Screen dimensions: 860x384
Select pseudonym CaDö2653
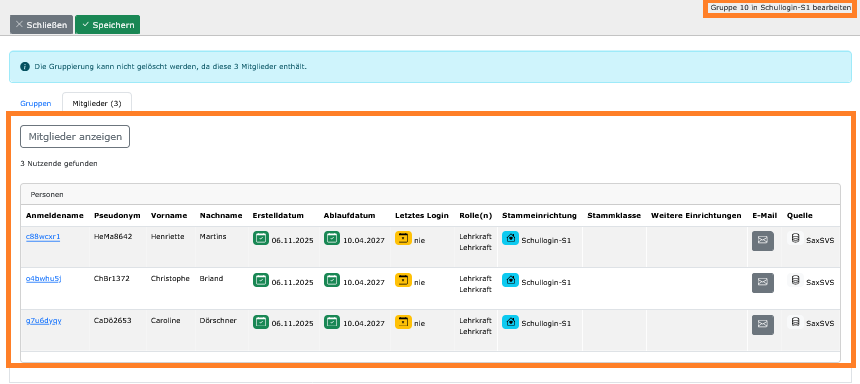click(x=112, y=321)
